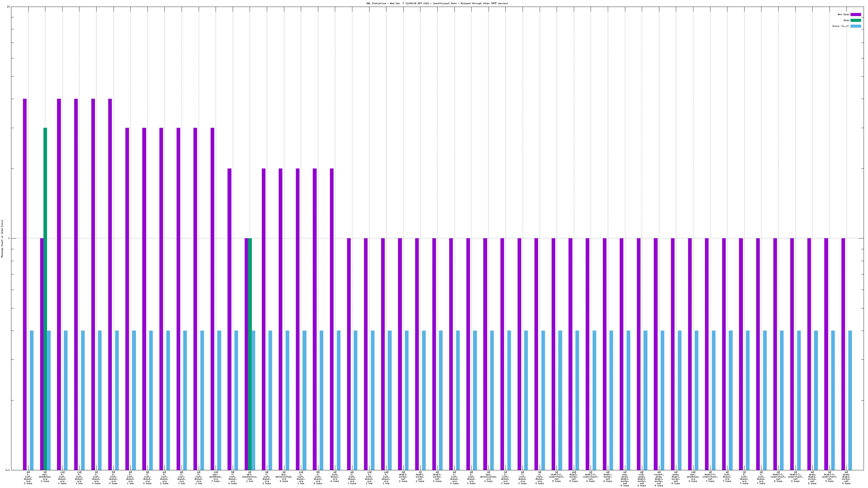
Task: Click the 'Not Spam' legend label text
Action: pyautogui.click(x=843, y=14)
